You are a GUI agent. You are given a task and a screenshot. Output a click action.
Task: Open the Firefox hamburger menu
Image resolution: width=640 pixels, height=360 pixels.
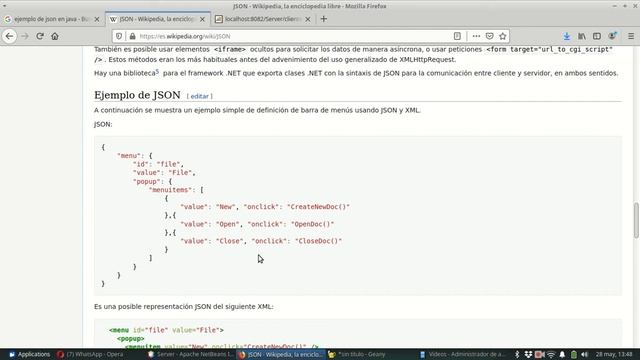[631, 36]
